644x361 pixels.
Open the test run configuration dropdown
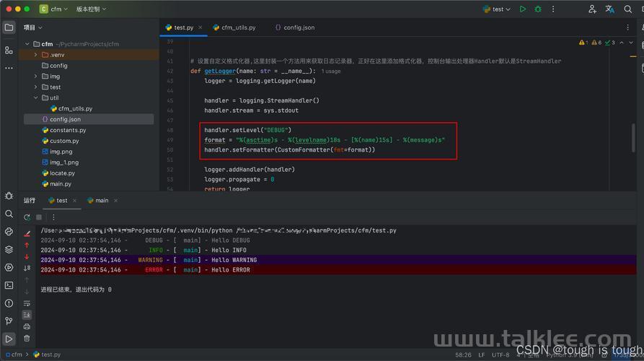point(497,9)
